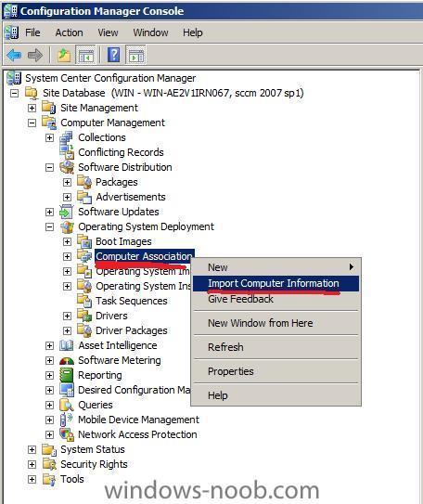Viewport: 423px width, 504px height.
Task: Open the Help menu in menu bar
Action: (193, 32)
